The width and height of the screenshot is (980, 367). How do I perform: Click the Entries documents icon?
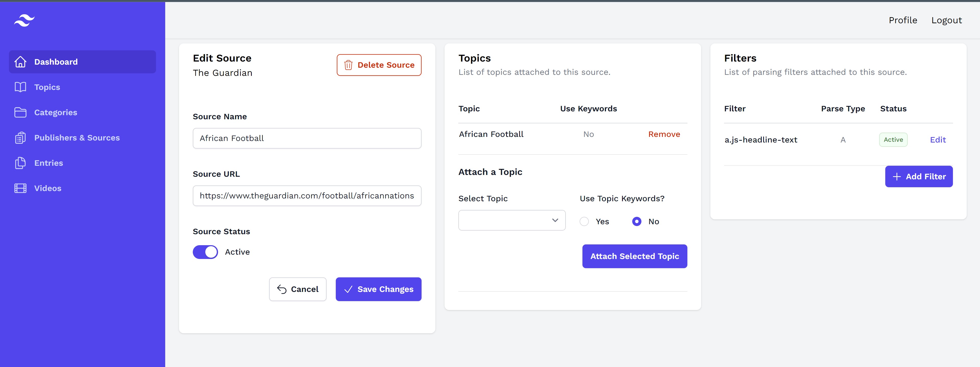(20, 163)
